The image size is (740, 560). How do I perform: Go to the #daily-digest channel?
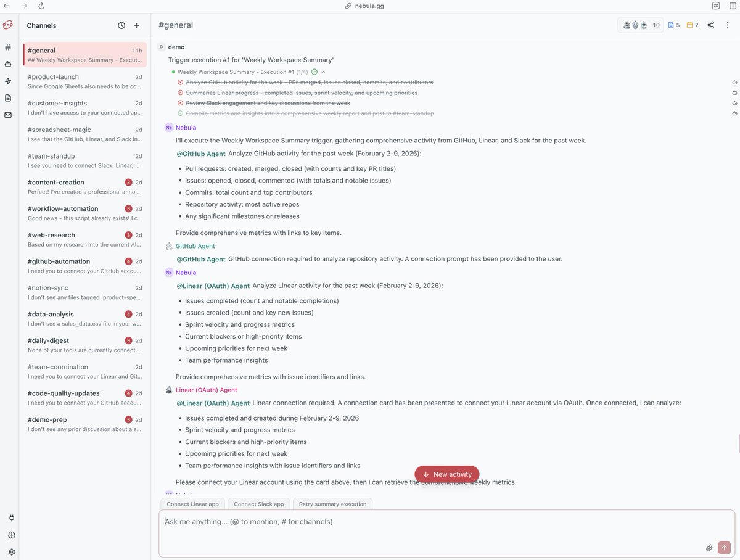tap(84, 345)
